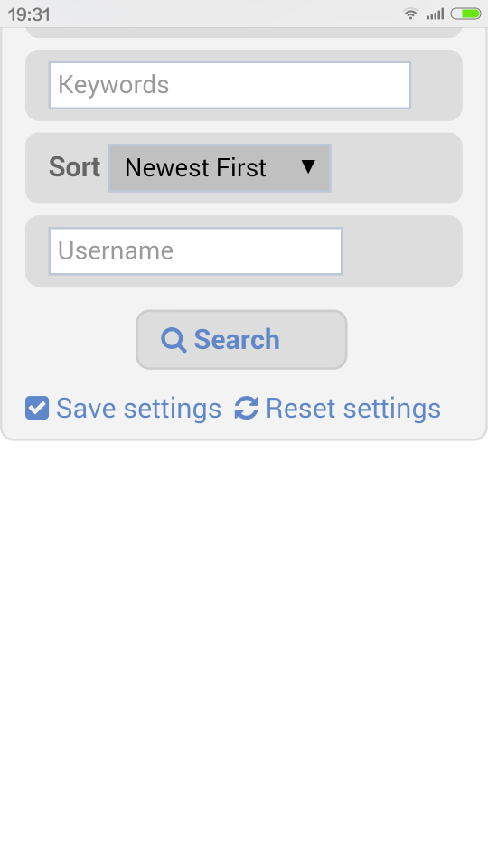Focus the Username text field
488x868 pixels.
point(195,250)
